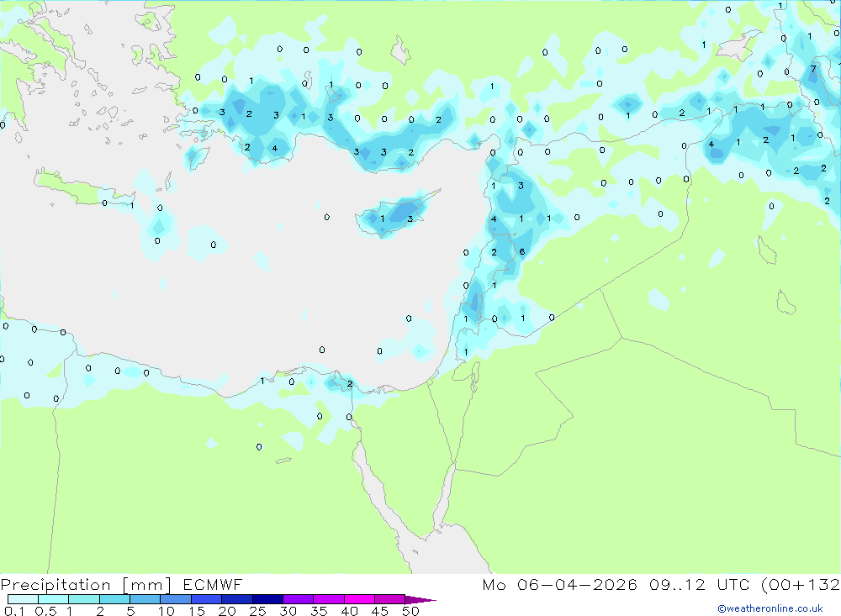The image size is (841, 616).
Task: Click the '50' legend scale label
Action: pos(410,611)
